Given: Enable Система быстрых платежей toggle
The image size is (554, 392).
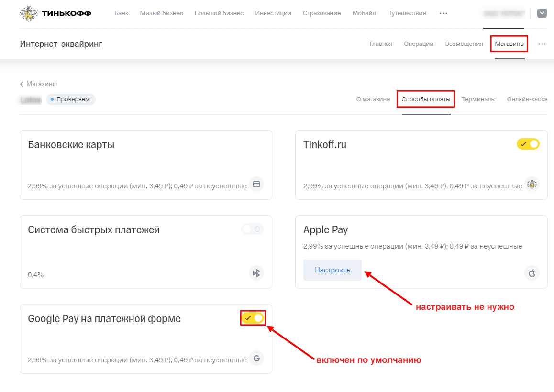Looking at the screenshot, I should pyautogui.click(x=253, y=229).
